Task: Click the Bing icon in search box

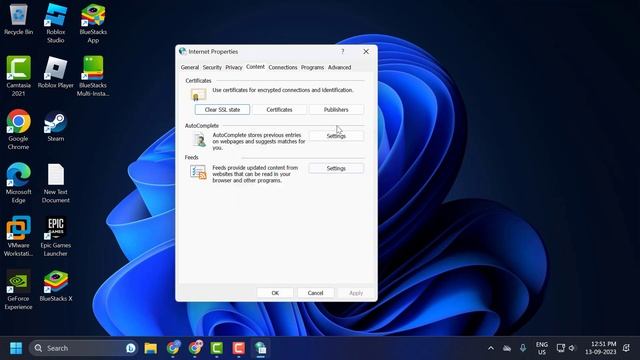Action: [x=131, y=348]
